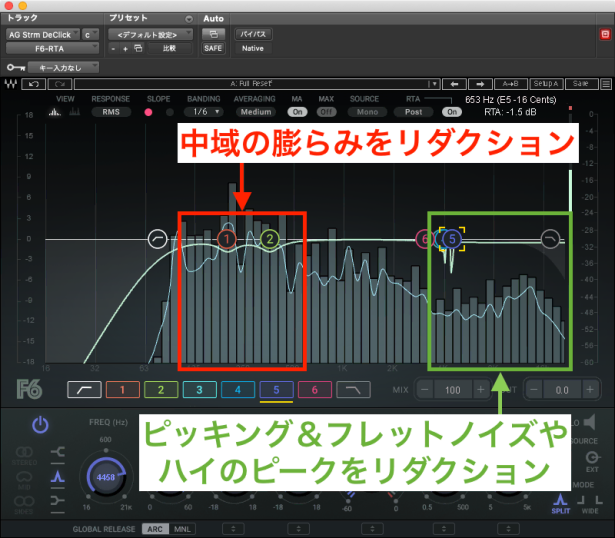Select band 1 node on the EQ graph
This screenshot has height=538, width=615.
(x=226, y=239)
